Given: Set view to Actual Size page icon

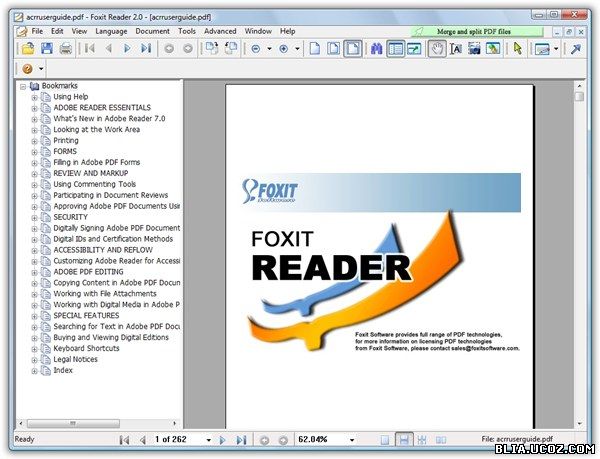Looking at the screenshot, I should pos(315,49).
